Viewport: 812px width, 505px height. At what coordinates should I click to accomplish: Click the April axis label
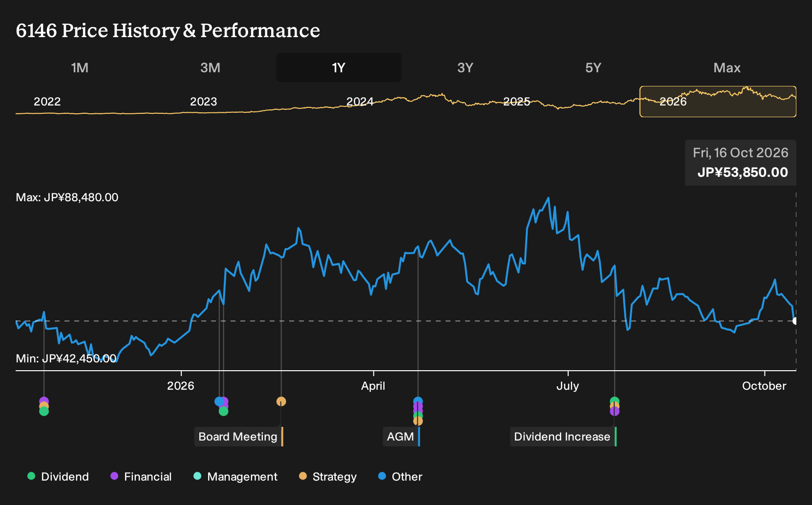(373, 386)
